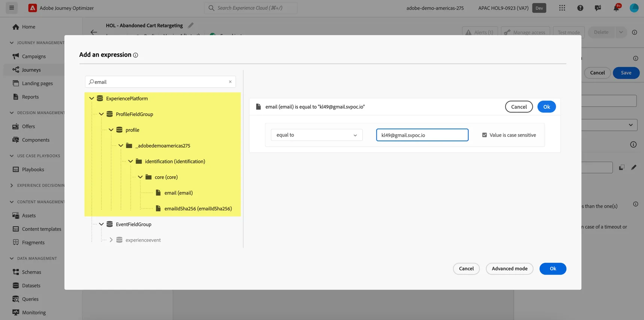This screenshot has height=320, width=644.
Task: Click the Journeys icon in sidebar
Action: 16,70
